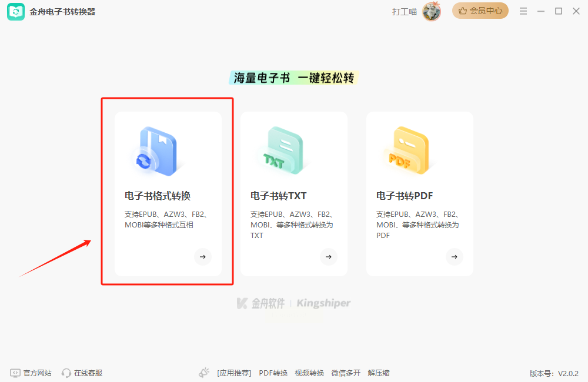The width and height of the screenshot is (588, 382).
Task: Click the 金舟电子书转换器 title text
Action: [62, 12]
